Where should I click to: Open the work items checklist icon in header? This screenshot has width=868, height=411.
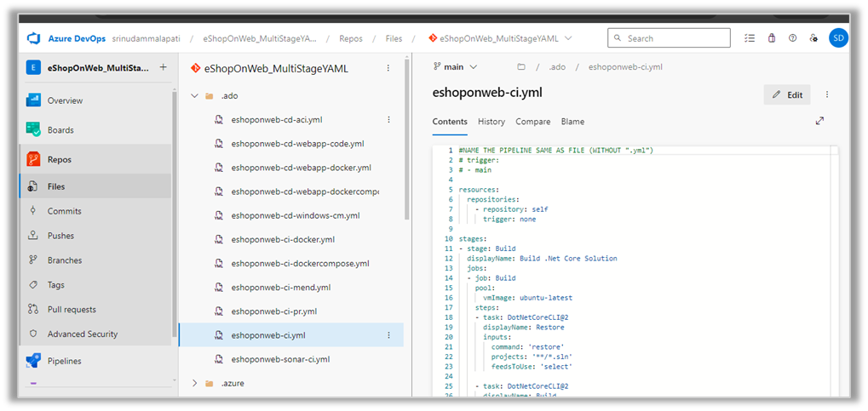pyautogui.click(x=750, y=38)
